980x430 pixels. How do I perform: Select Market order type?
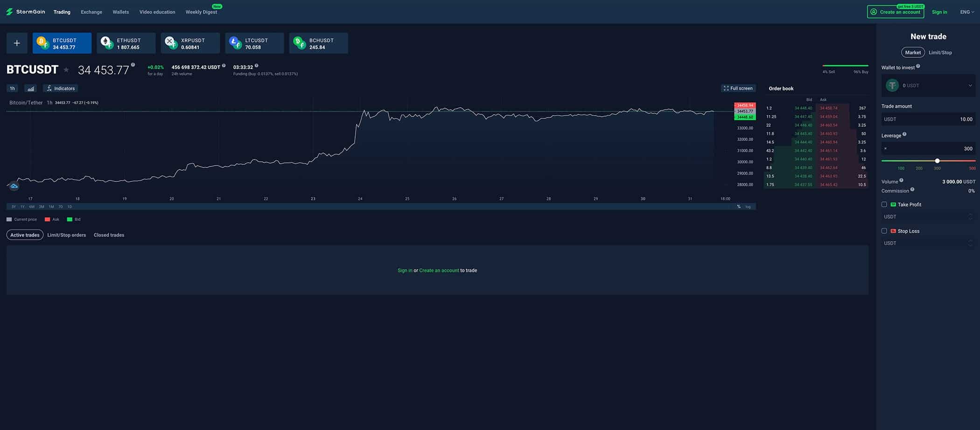913,52
